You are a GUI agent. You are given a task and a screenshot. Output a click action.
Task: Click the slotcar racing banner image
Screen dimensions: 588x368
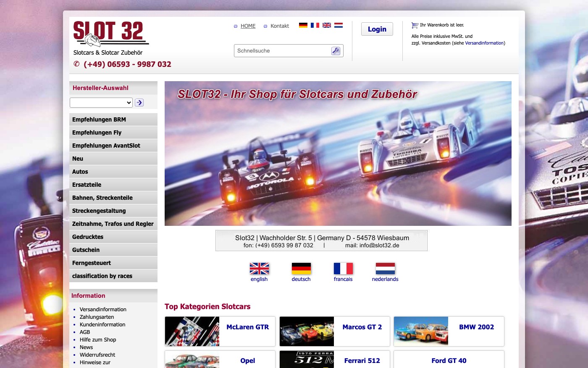[338, 154]
